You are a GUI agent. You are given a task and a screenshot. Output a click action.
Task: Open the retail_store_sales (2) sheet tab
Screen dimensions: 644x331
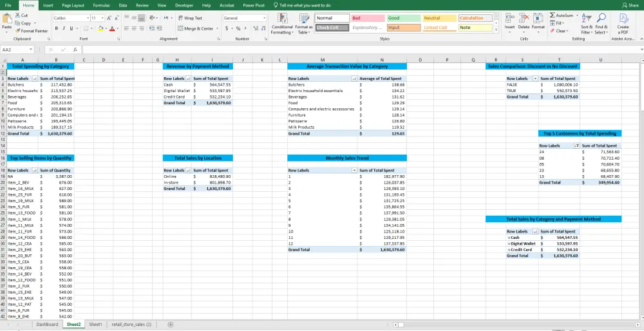tap(131, 325)
